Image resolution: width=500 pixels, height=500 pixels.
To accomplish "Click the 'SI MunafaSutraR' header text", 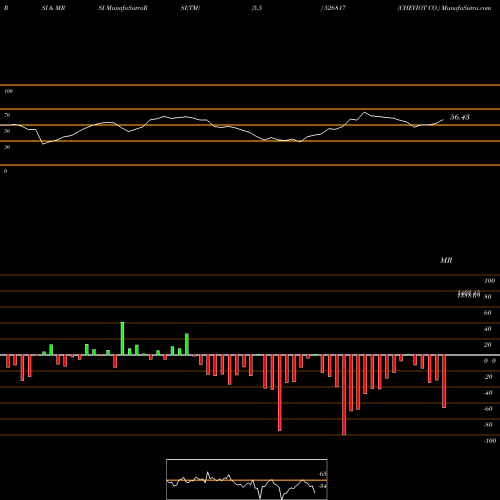I will [x=123, y=8].
